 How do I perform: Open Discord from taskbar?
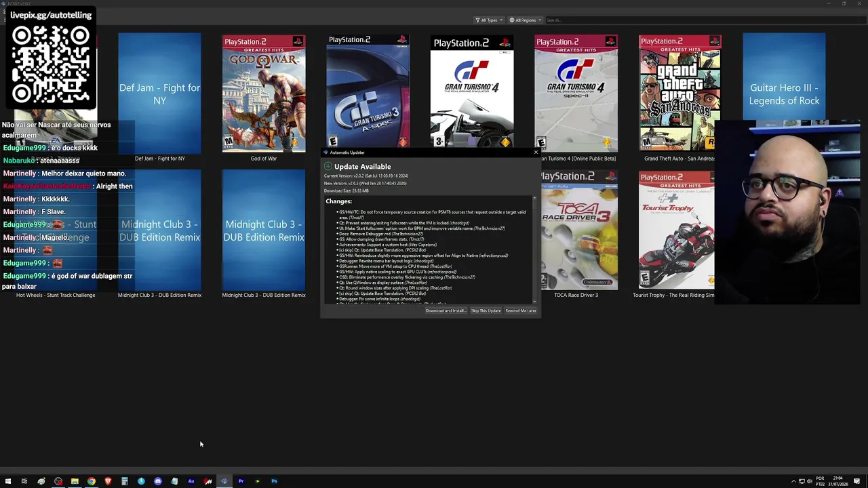click(158, 481)
